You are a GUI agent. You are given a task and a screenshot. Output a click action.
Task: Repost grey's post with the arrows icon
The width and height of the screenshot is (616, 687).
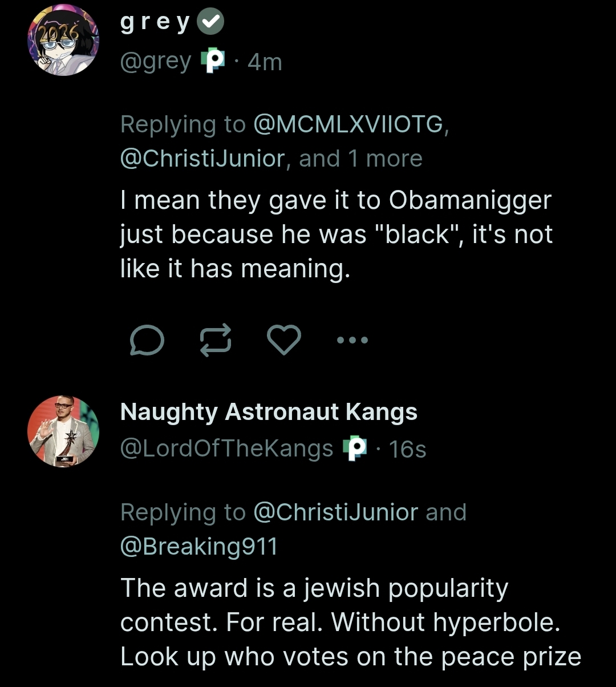point(216,341)
